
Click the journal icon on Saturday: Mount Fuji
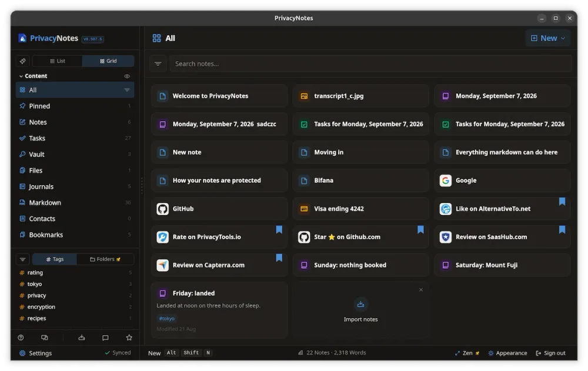point(446,265)
